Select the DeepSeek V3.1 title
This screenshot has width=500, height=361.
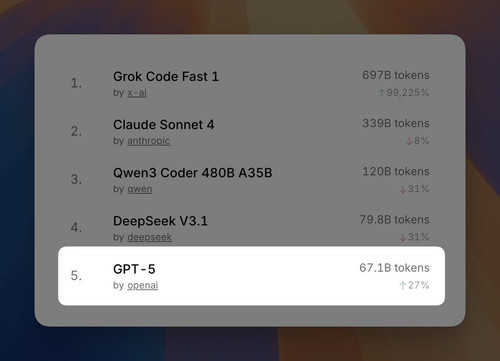pyautogui.click(x=160, y=221)
